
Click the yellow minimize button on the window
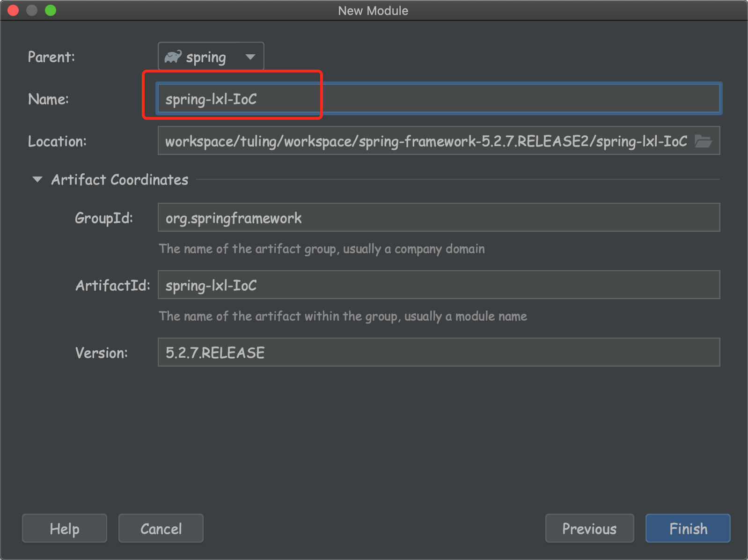[x=31, y=10]
